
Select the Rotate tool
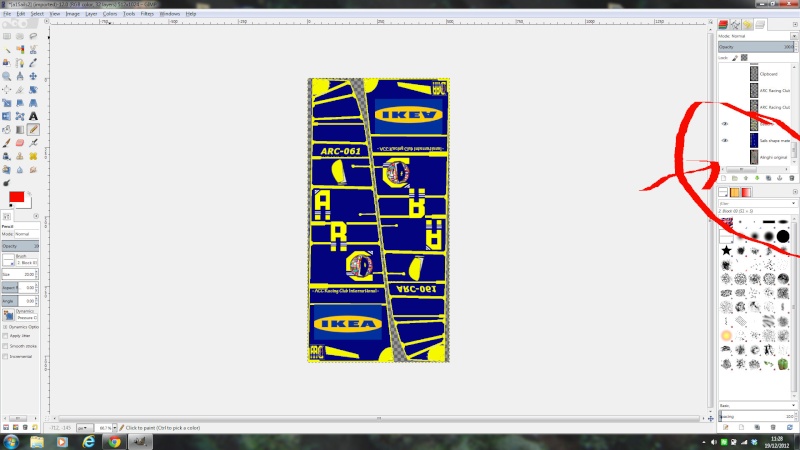pyautogui.click(x=33, y=90)
